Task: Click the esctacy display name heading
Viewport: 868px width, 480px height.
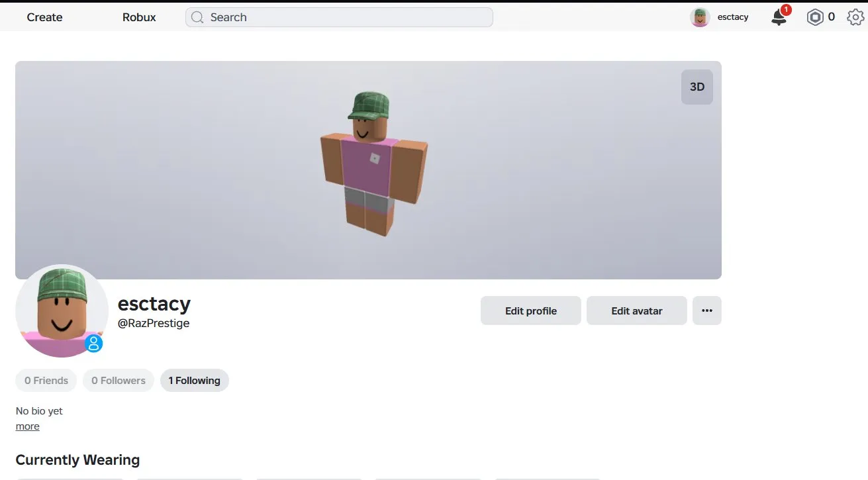Action: pos(154,303)
